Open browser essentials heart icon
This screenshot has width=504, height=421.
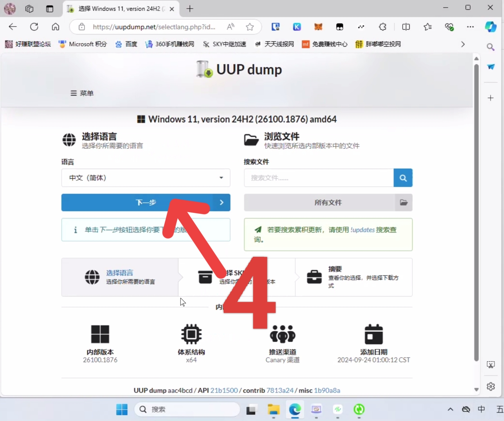[449, 27]
